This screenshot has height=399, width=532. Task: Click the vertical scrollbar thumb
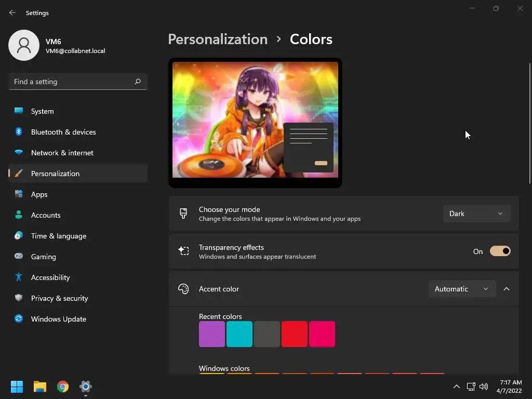click(529, 124)
